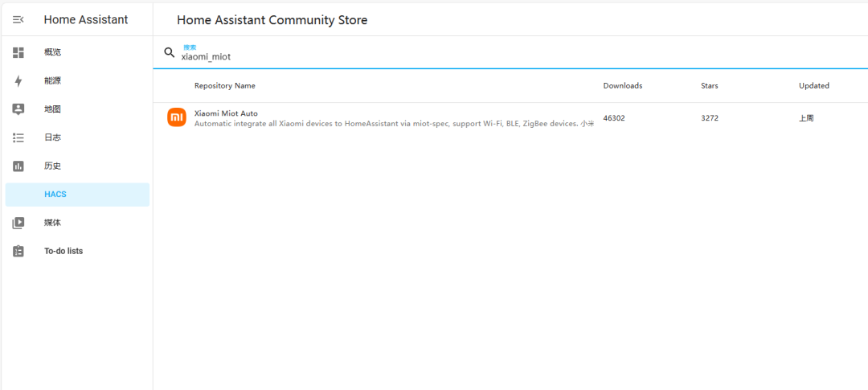Select the To-do lists sidebar item
868x390 pixels.
point(77,251)
